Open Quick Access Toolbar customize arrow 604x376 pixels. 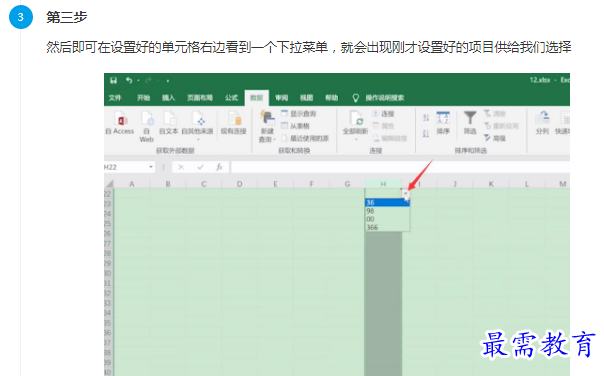(168, 81)
